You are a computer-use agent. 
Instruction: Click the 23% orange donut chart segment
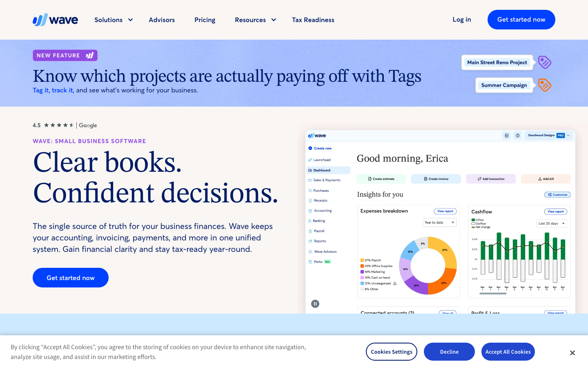coord(444,282)
